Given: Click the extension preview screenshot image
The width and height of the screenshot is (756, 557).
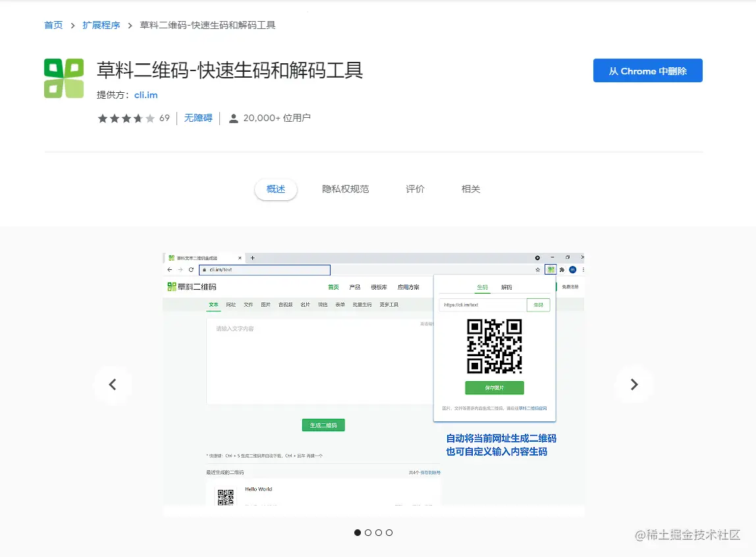Looking at the screenshot, I should [x=373, y=384].
